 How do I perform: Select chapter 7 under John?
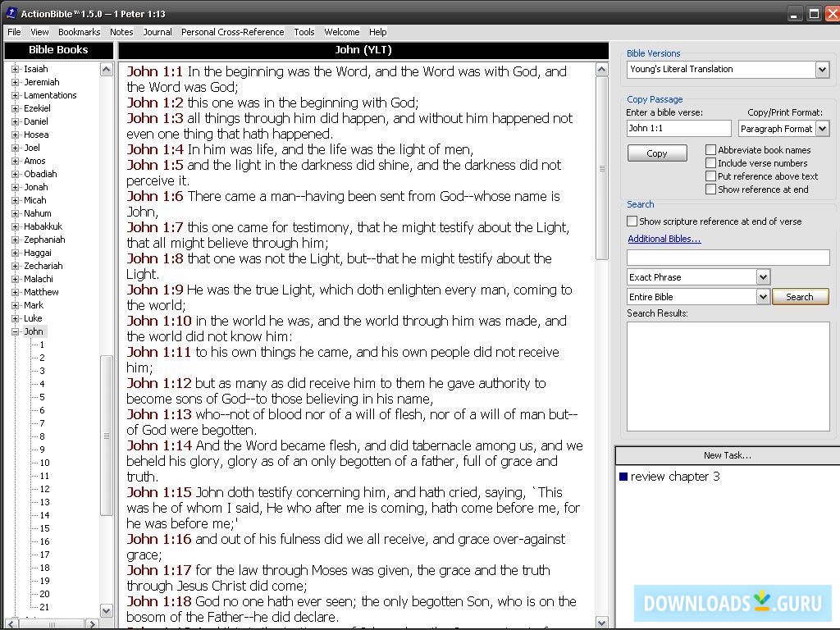[x=43, y=423]
